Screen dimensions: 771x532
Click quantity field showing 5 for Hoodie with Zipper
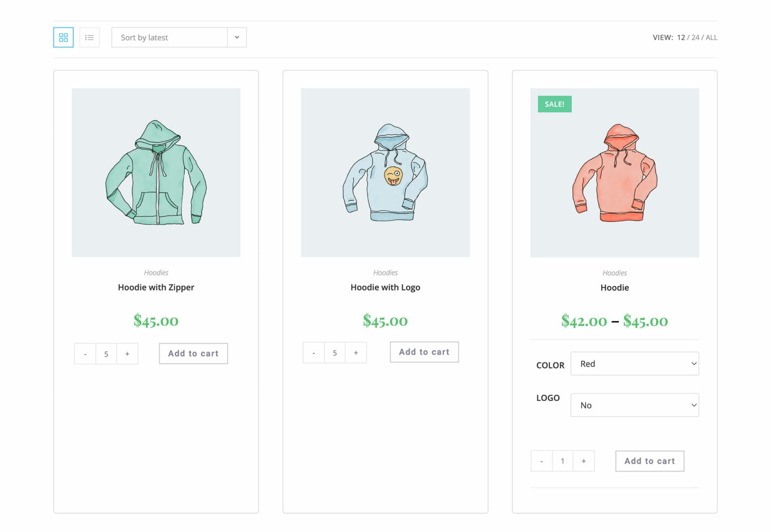click(106, 353)
